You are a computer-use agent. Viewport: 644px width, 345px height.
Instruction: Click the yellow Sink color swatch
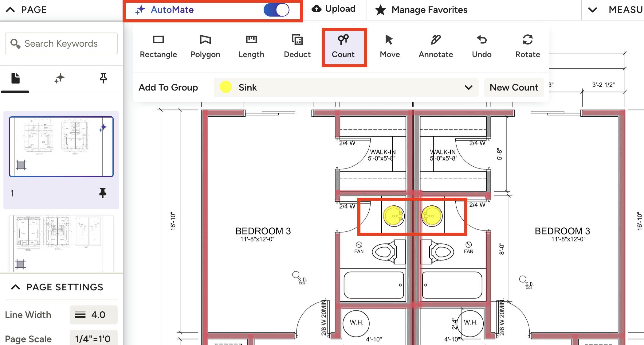[226, 87]
